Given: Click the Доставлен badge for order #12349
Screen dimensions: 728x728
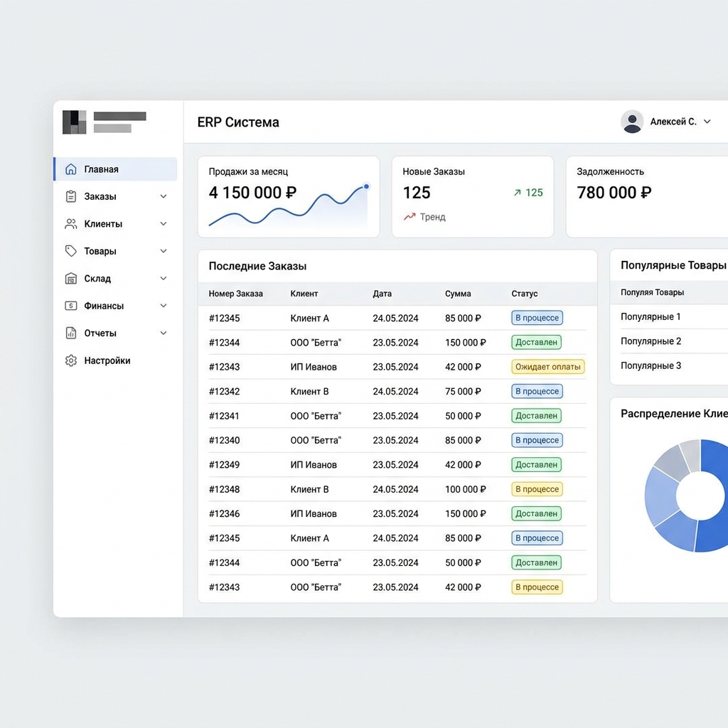Looking at the screenshot, I should click(x=536, y=465).
